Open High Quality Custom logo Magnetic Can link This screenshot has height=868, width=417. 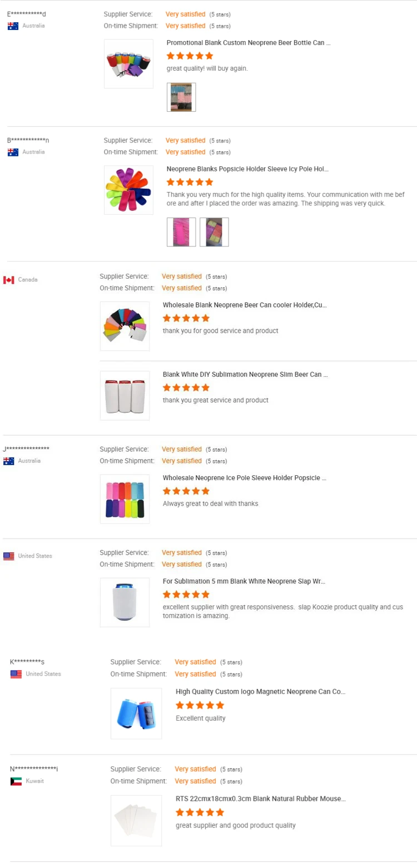260,692
